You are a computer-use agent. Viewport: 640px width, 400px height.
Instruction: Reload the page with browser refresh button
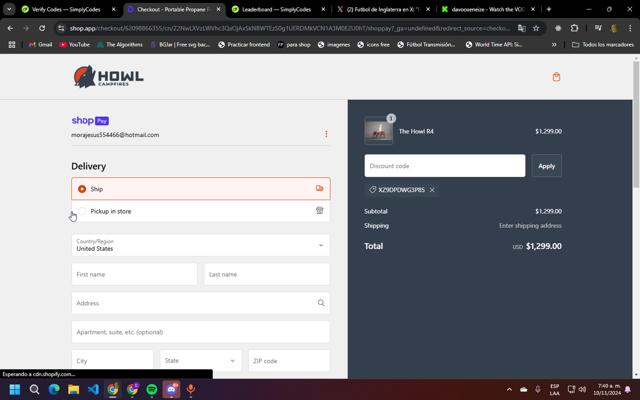click(x=42, y=28)
